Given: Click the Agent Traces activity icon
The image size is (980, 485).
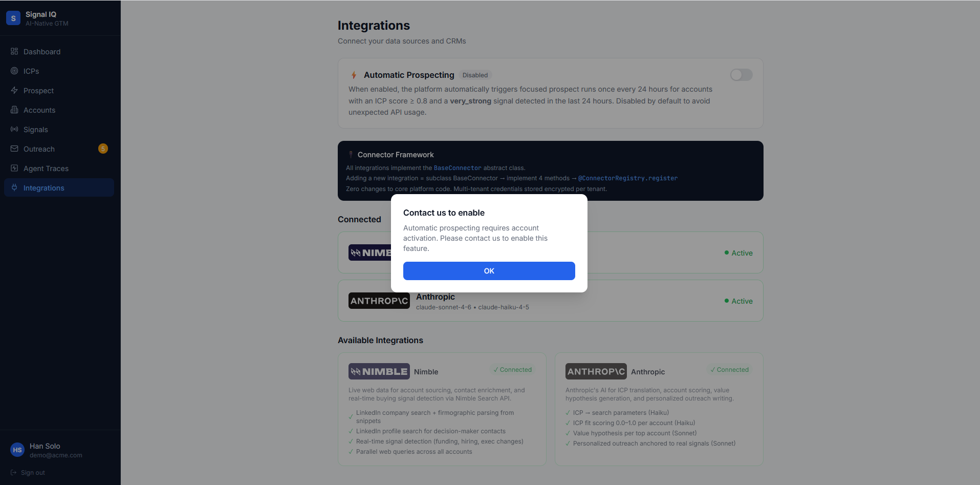Looking at the screenshot, I should tap(14, 168).
